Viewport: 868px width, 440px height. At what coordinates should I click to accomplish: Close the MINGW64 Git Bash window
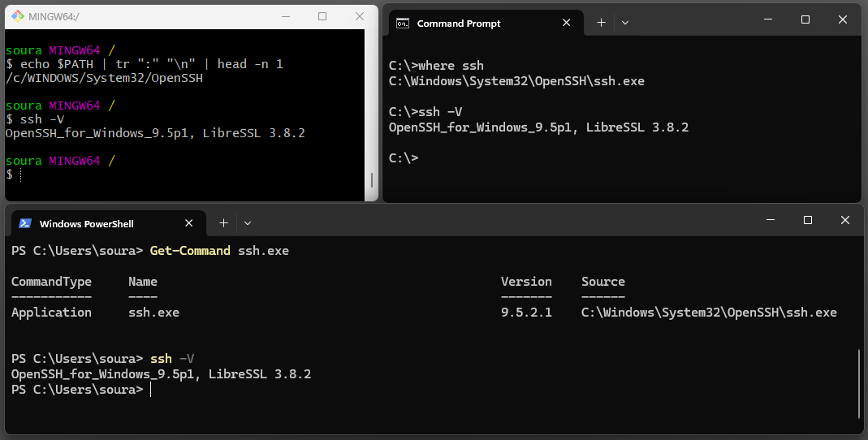point(359,16)
